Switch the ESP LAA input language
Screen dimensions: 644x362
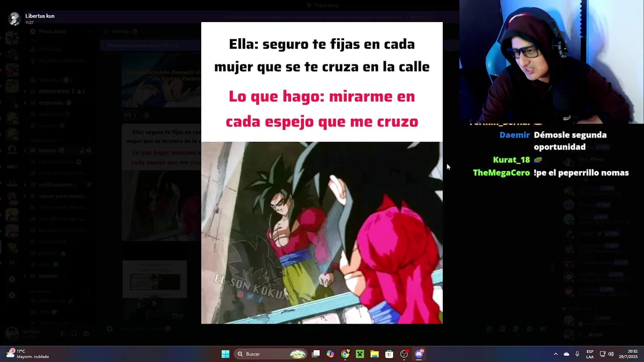[590, 354]
